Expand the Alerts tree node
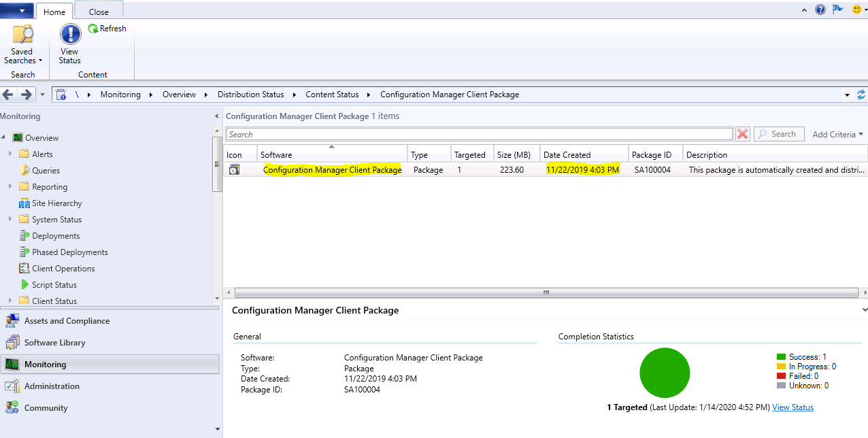 coord(10,154)
